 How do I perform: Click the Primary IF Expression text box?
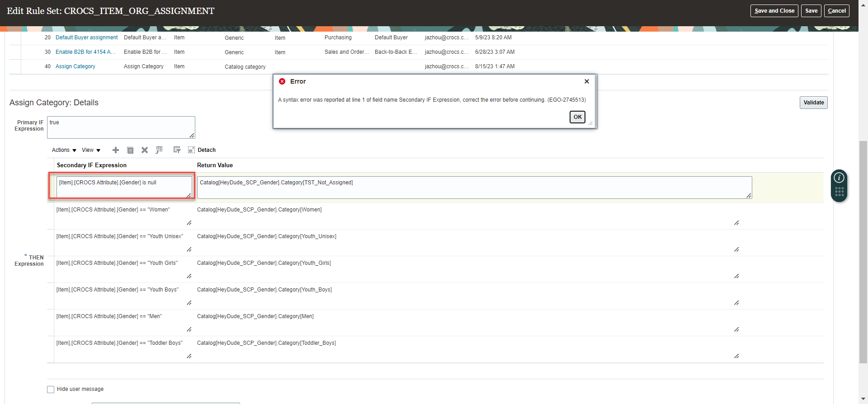[x=121, y=127]
